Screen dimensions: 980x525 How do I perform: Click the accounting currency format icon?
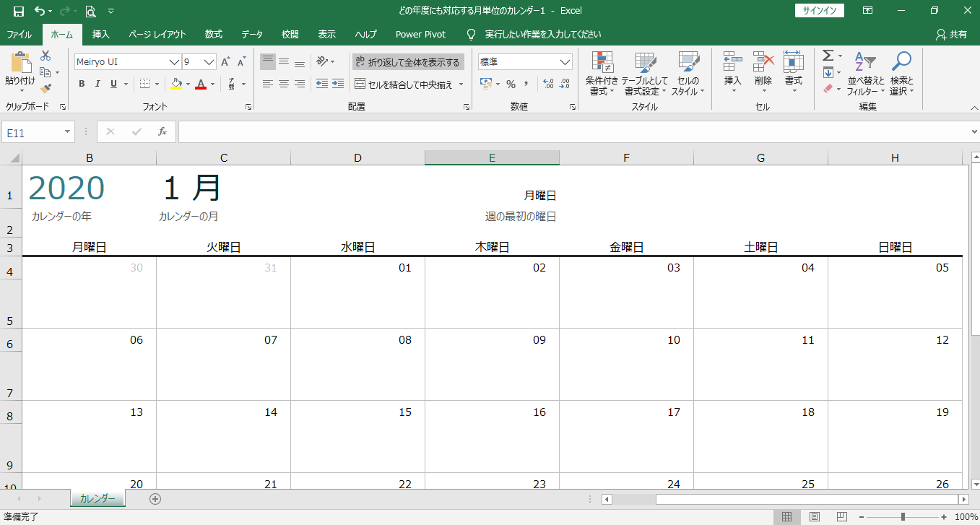486,84
